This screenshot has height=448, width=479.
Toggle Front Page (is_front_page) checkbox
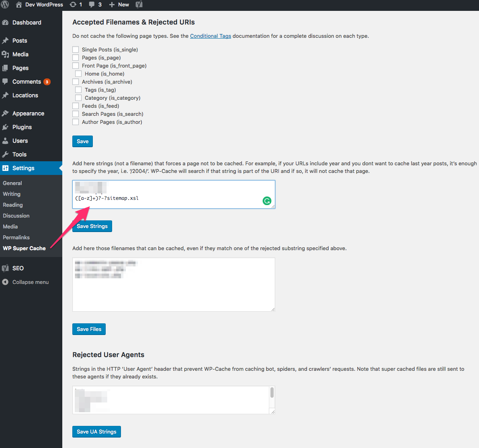[76, 66]
